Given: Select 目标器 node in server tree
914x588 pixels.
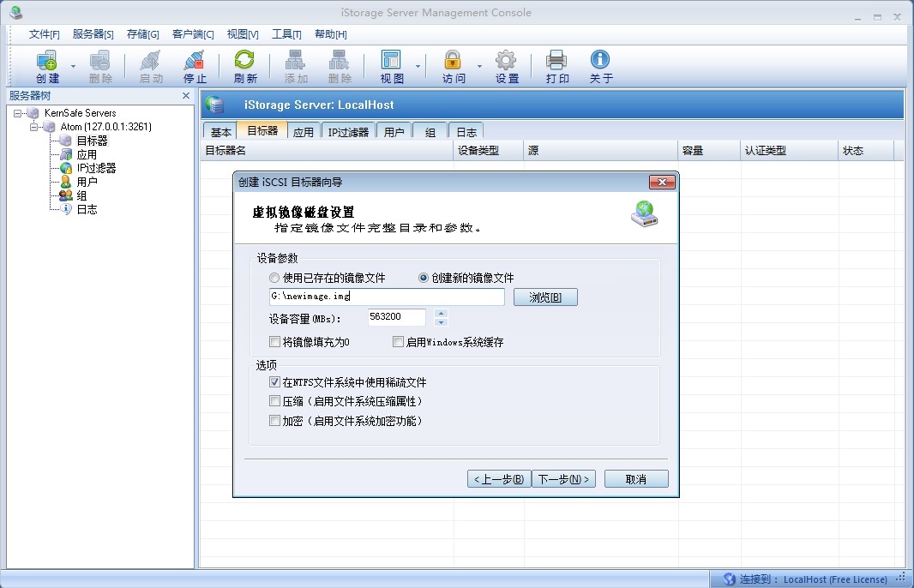Looking at the screenshot, I should tap(92, 141).
